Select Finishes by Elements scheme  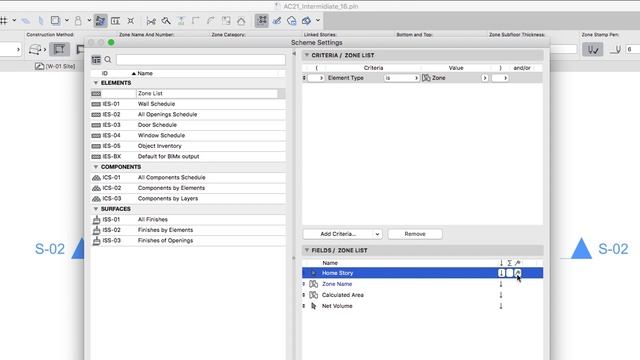pos(188,230)
